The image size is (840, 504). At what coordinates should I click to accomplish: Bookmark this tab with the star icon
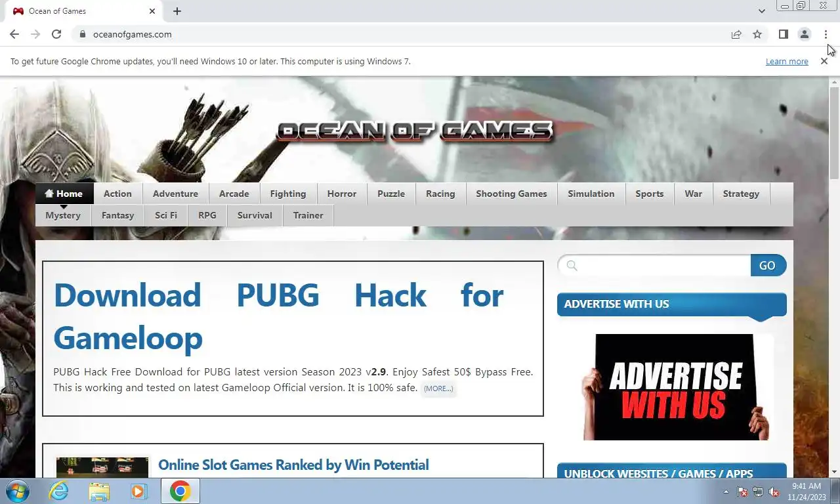pos(757,34)
